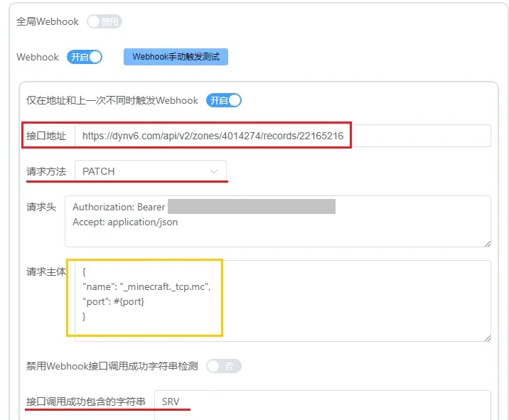Click the 请求方法 field label
The image size is (509, 420).
pyautogui.click(x=46, y=171)
